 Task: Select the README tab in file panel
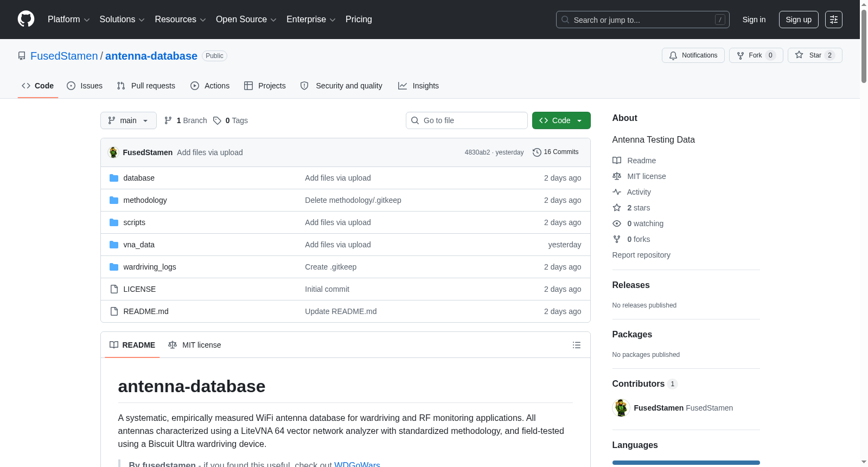click(x=132, y=345)
